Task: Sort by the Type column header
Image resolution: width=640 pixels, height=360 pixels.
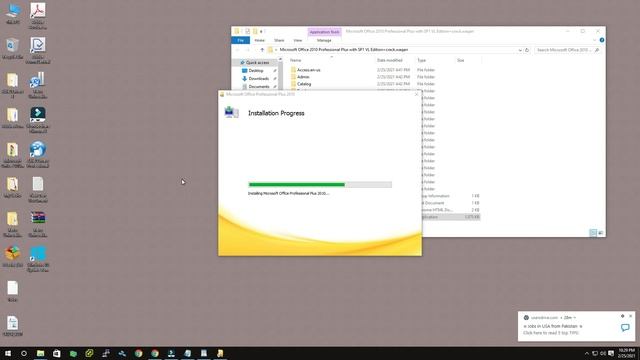Action: coord(422,60)
